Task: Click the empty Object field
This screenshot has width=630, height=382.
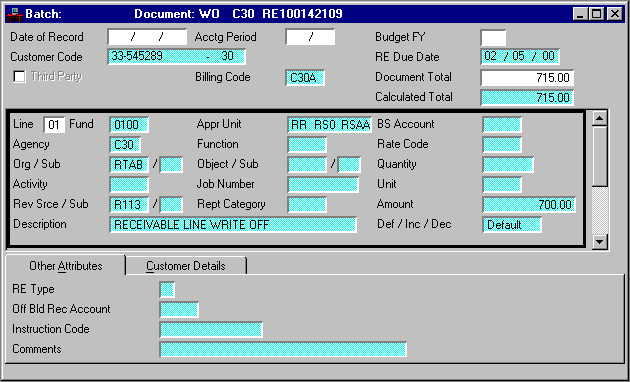Action: coord(307,165)
